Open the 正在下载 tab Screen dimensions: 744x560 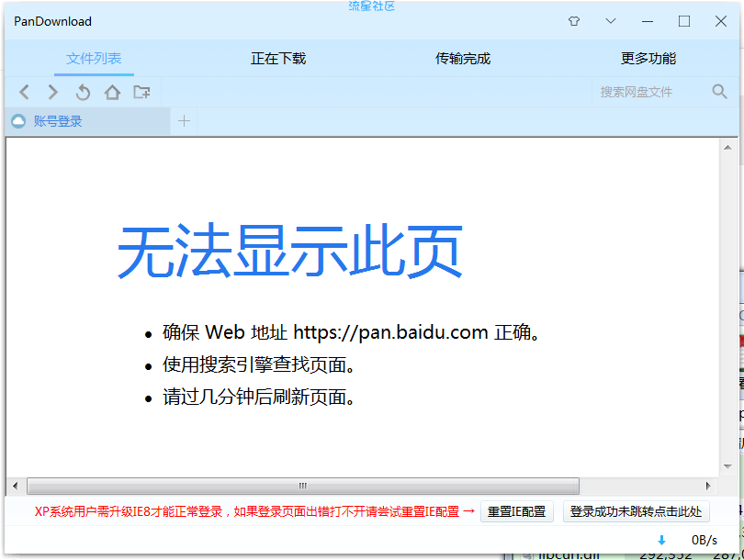tap(278, 59)
